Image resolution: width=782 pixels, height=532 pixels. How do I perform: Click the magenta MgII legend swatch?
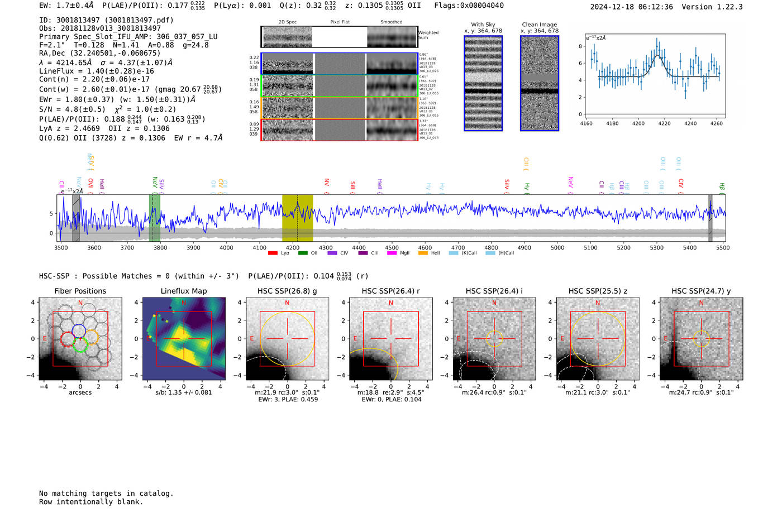pyautogui.click(x=392, y=253)
